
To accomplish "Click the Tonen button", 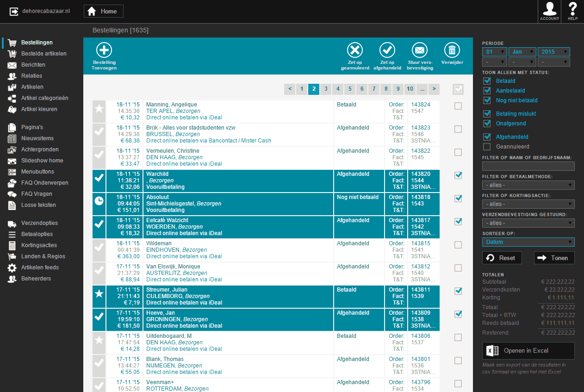I will 554,258.
